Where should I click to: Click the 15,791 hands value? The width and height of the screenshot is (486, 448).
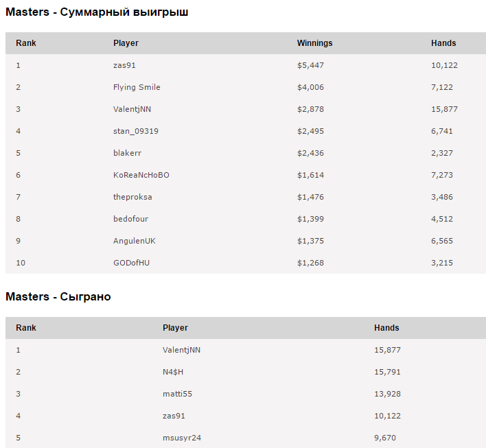pos(387,372)
